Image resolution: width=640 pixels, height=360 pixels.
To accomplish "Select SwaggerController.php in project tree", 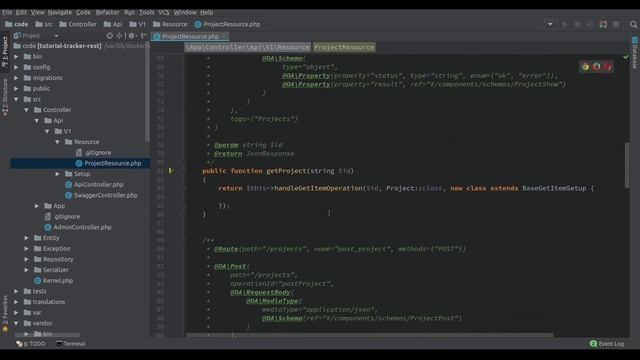I will pyautogui.click(x=105, y=195).
